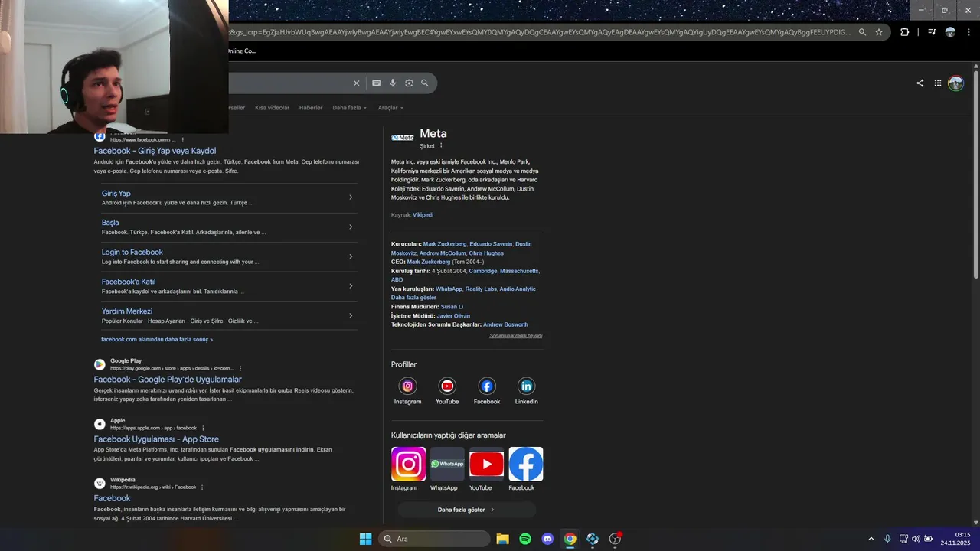Screen dimensions: 980x551
Task: Open the on-screen keyboard input tool
Action: tap(376, 83)
